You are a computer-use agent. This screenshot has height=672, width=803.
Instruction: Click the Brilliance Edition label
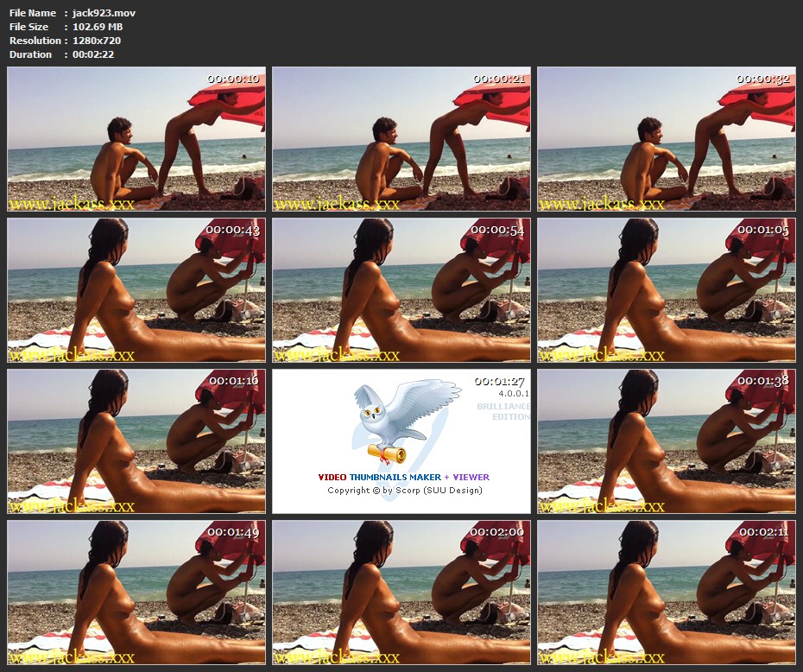tap(504, 411)
